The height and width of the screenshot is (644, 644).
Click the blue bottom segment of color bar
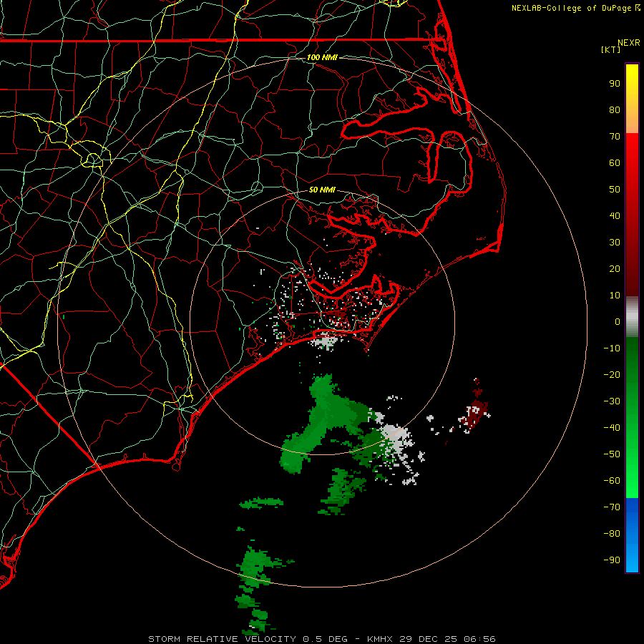coord(632,535)
